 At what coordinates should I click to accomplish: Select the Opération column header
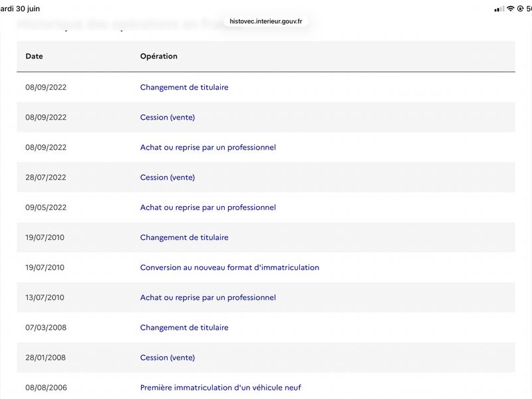(159, 56)
